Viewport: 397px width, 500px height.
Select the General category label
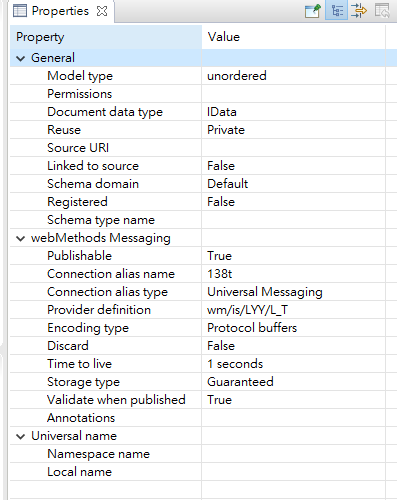click(x=53, y=58)
